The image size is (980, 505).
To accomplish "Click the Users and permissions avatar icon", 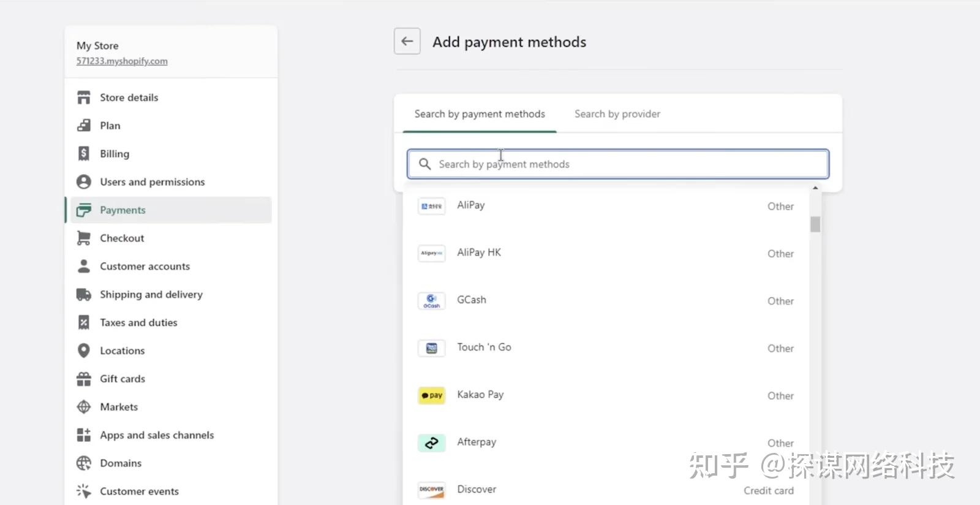I will point(84,182).
